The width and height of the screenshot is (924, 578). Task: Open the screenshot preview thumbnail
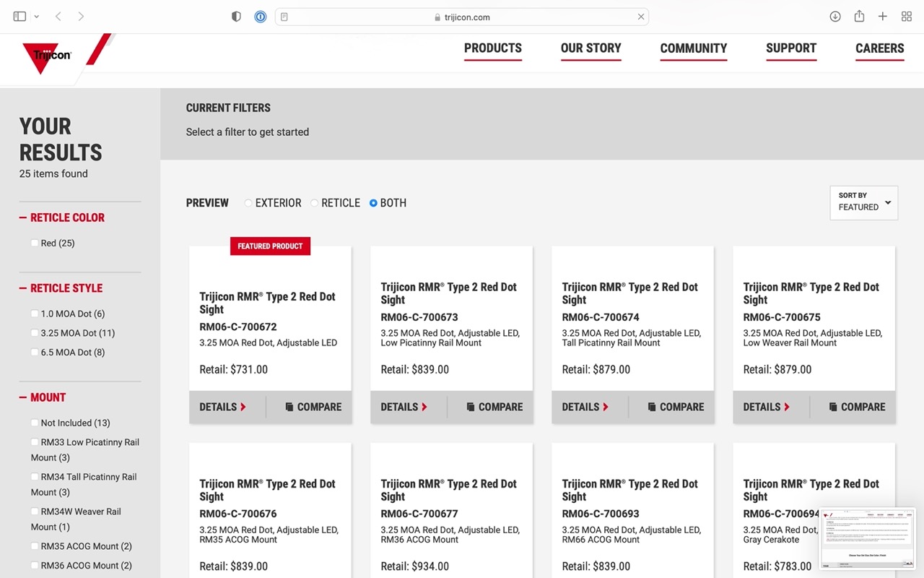(867, 539)
